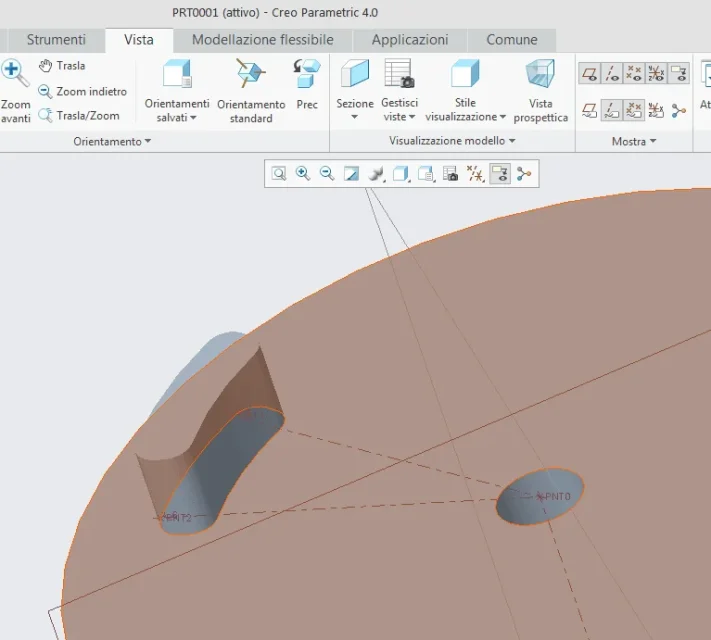
Task: Expand the Mostra group
Action: point(634,142)
